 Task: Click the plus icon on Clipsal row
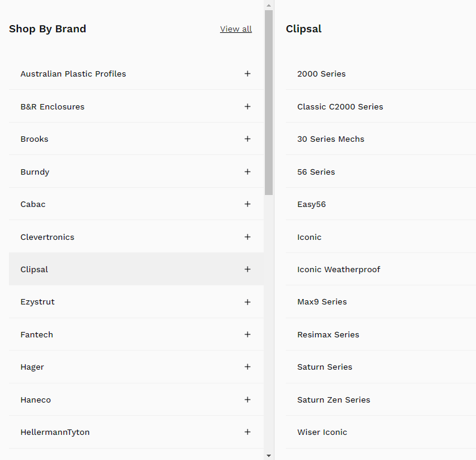(x=248, y=269)
